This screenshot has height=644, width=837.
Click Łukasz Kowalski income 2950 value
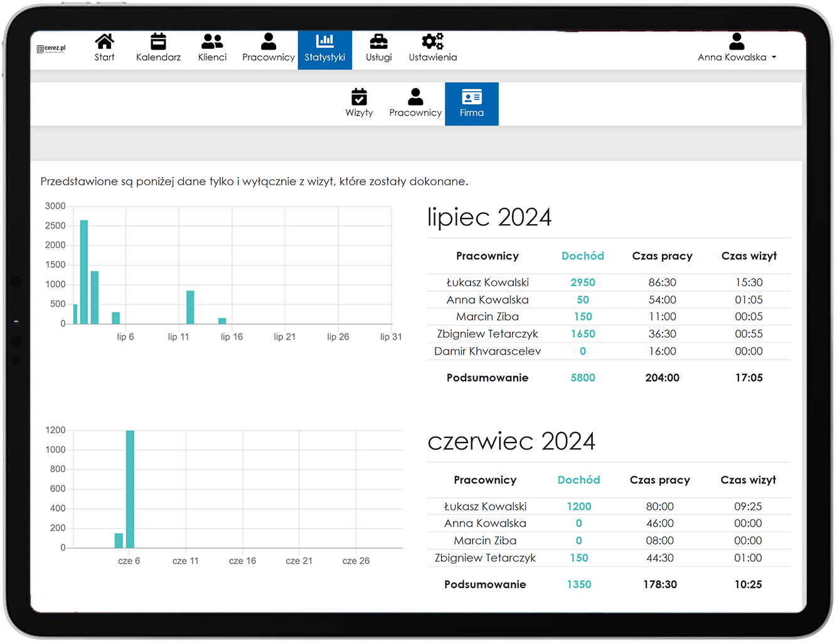(582, 282)
